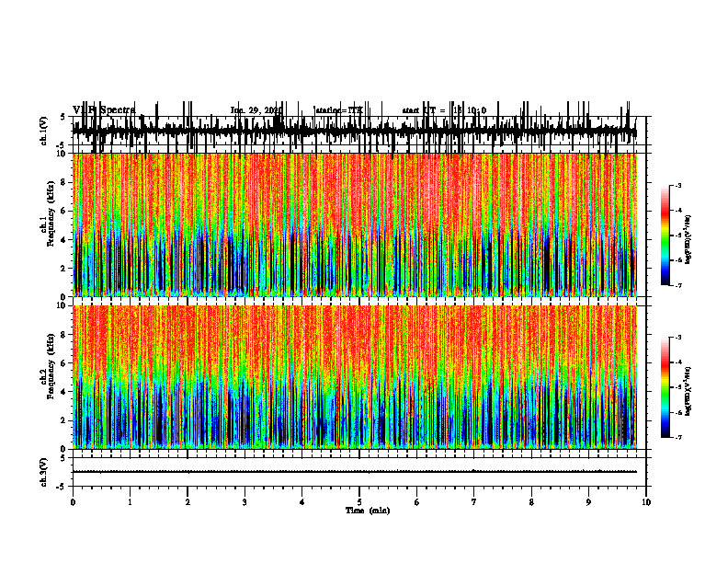Click the "8" kHz tick on ch.1 spectrogram
Image resolution: width=728 pixels, height=563 pixels.
[64, 182]
